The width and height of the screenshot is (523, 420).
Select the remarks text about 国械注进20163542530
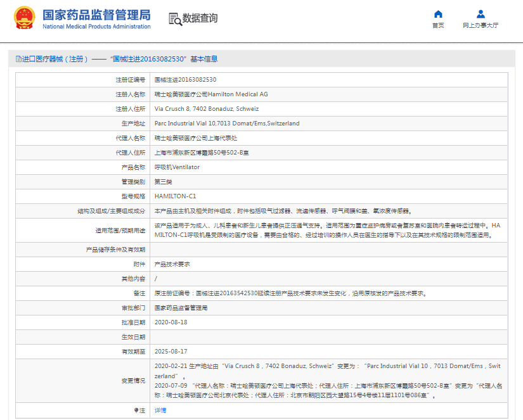pyautogui.click(x=290, y=293)
